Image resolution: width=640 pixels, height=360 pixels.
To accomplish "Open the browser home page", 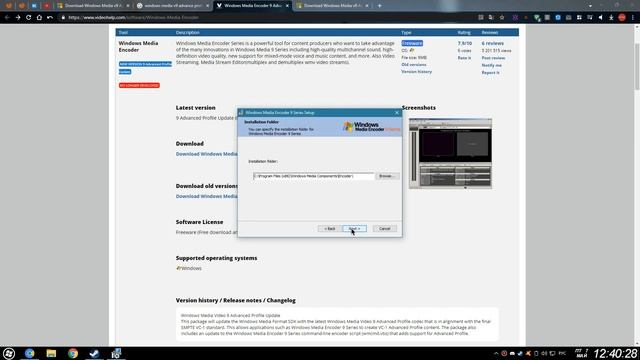I will pos(39,18).
